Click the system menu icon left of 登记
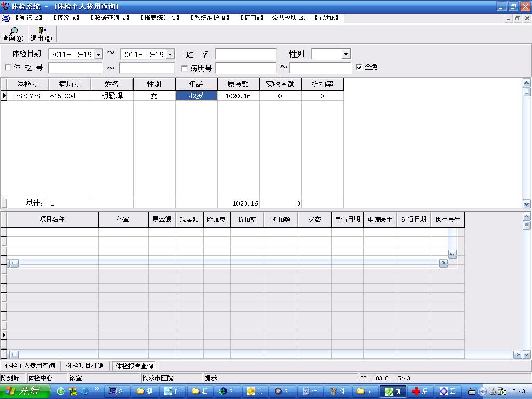 click(6, 18)
